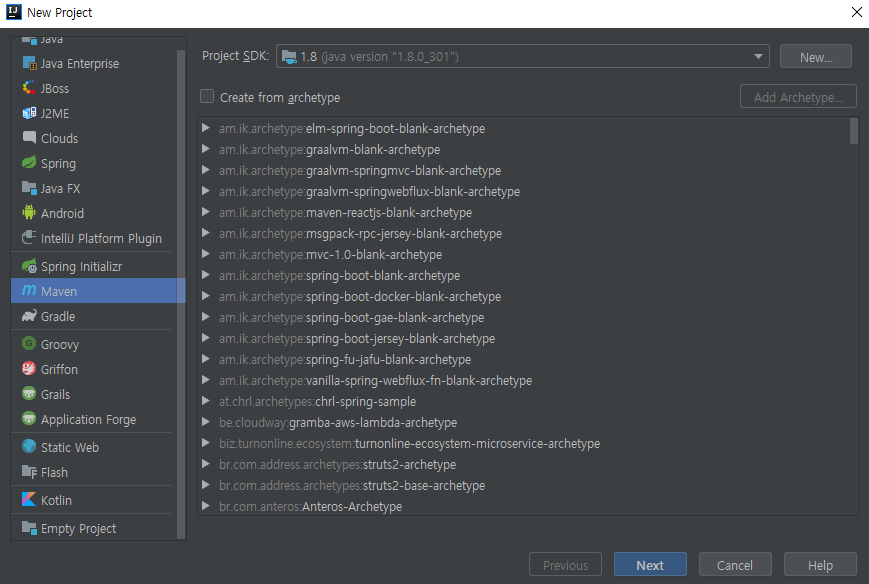The image size is (869, 584).
Task: Click the New... SDK button
Action: (815, 57)
